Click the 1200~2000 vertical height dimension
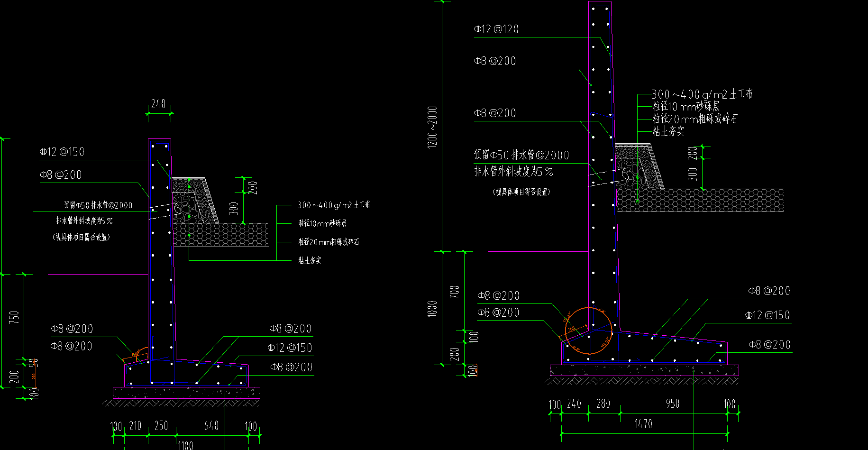 [x=432, y=127]
